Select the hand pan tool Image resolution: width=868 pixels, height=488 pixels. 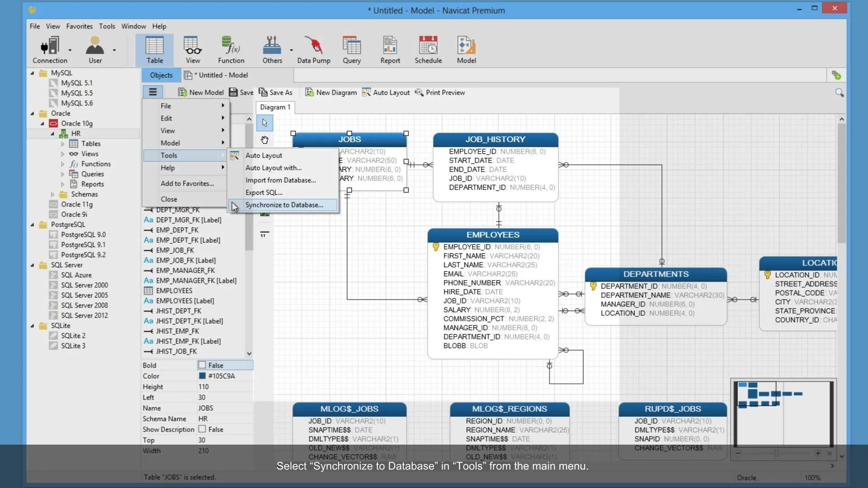tap(264, 140)
